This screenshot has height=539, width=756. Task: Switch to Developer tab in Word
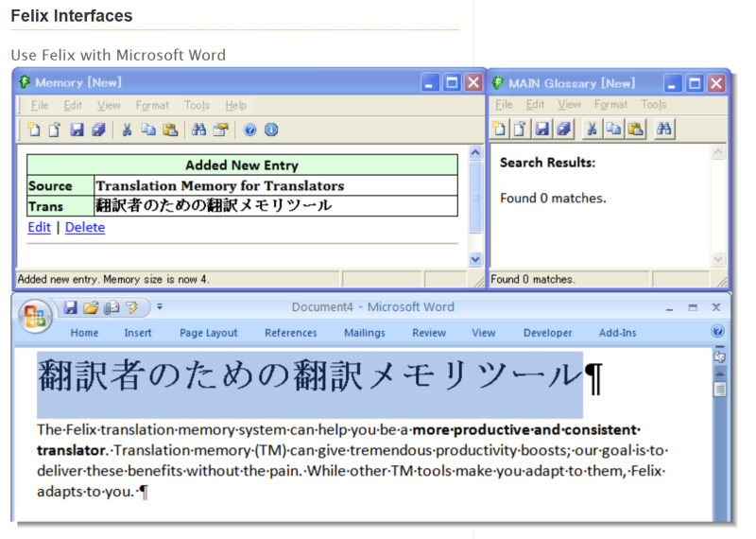[548, 333]
